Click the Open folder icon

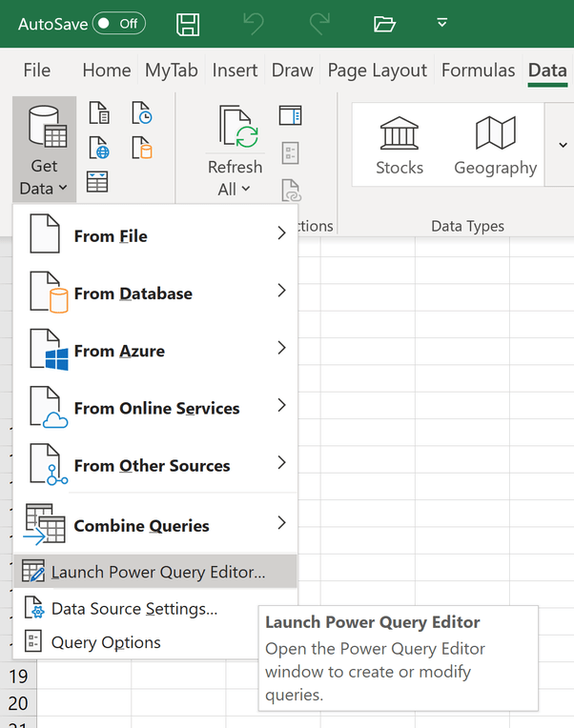(x=384, y=23)
